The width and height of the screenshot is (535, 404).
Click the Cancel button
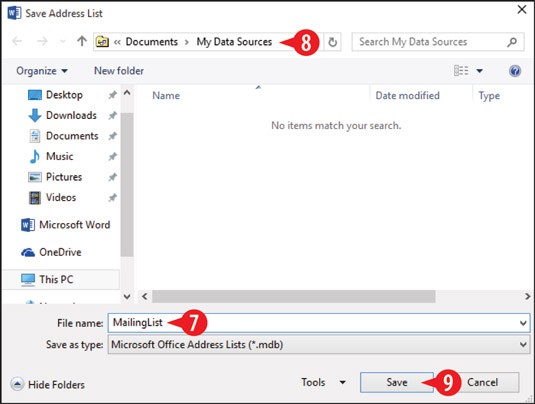pos(482,382)
